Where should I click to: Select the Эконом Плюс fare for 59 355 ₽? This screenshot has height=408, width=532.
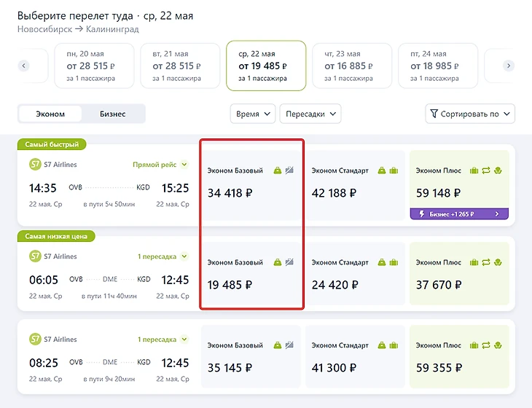coord(459,358)
